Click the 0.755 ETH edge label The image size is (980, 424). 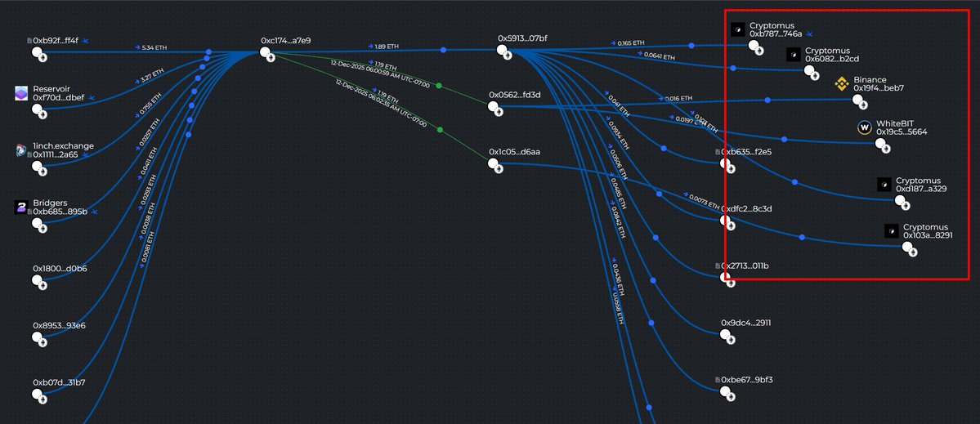click(150, 105)
